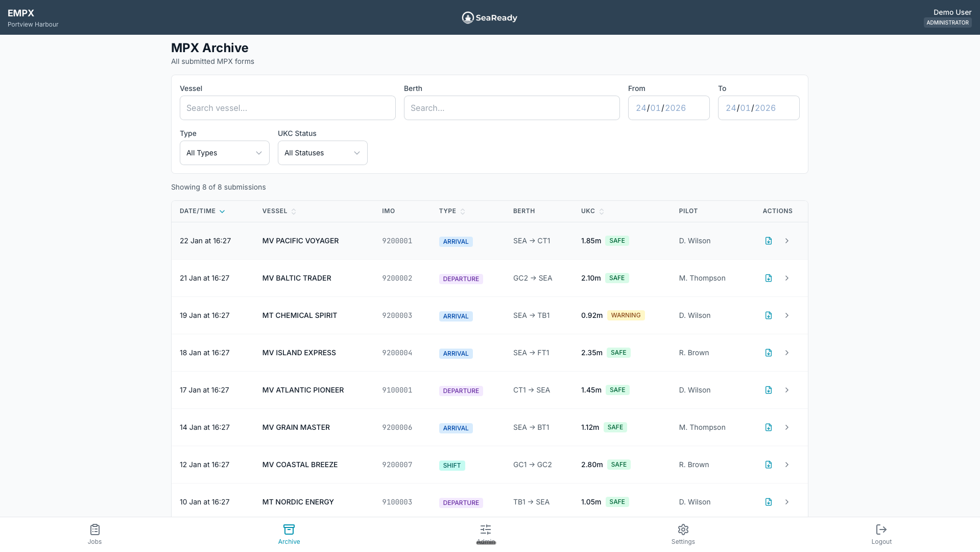Click the Settings gear icon
The image size is (980, 552).
pyautogui.click(x=683, y=530)
